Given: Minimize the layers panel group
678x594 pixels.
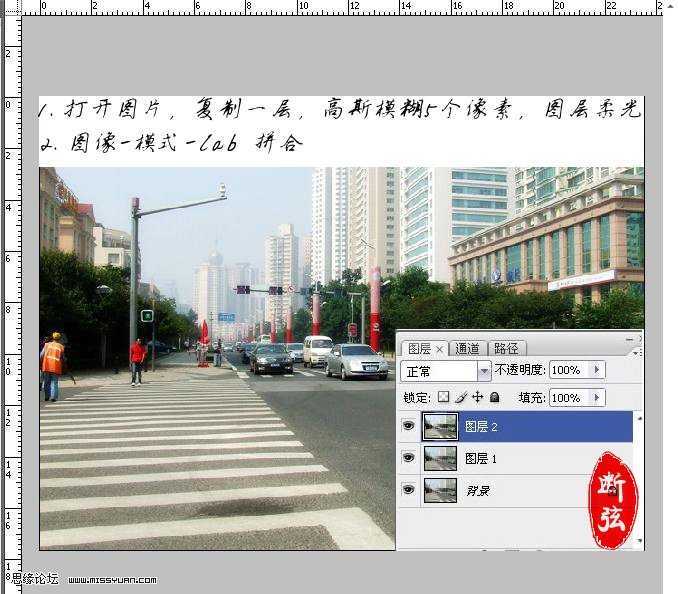Looking at the screenshot, I should tap(630, 339).
